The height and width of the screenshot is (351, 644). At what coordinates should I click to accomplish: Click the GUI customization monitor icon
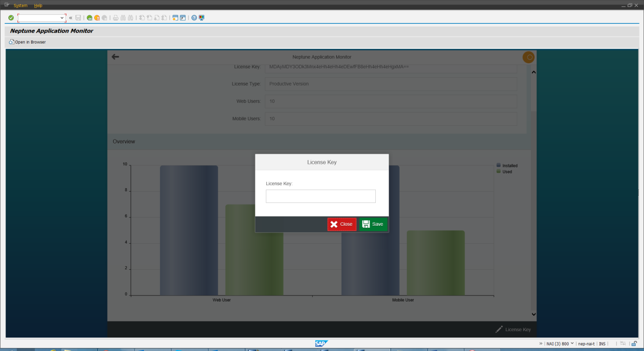pyautogui.click(x=201, y=17)
